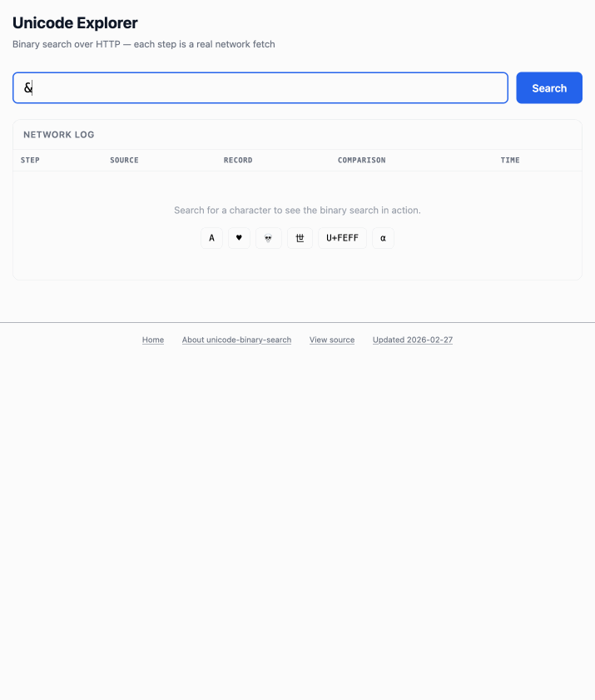Try the U+FEFF example button
Viewport: 595px width, 700px height.
pos(342,238)
